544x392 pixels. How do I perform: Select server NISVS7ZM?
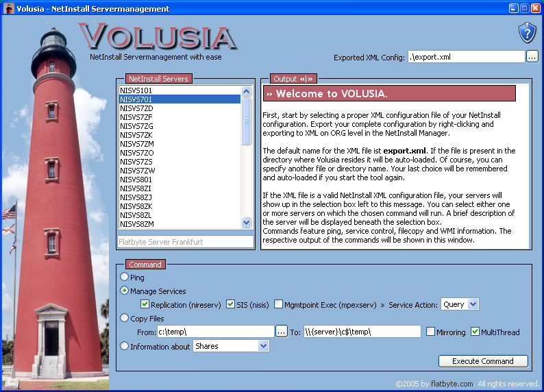pyautogui.click(x=180, y=144)
